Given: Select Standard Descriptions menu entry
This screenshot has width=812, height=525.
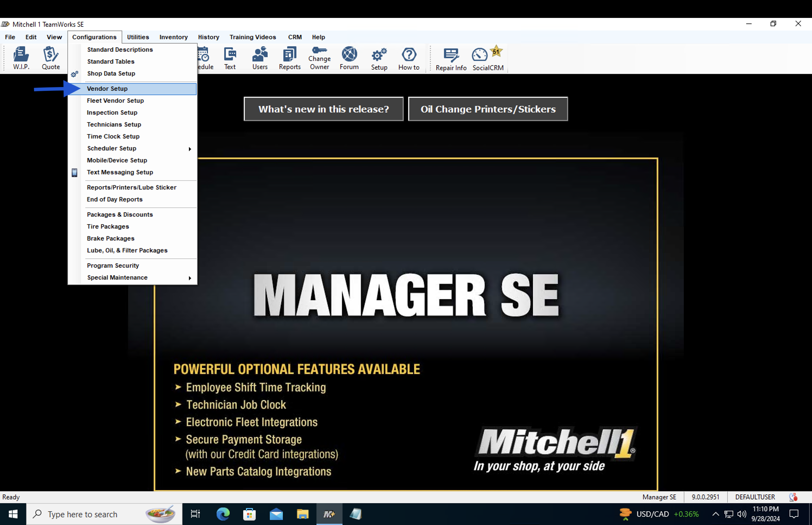Looking at the screenshot, I should 132,49.
